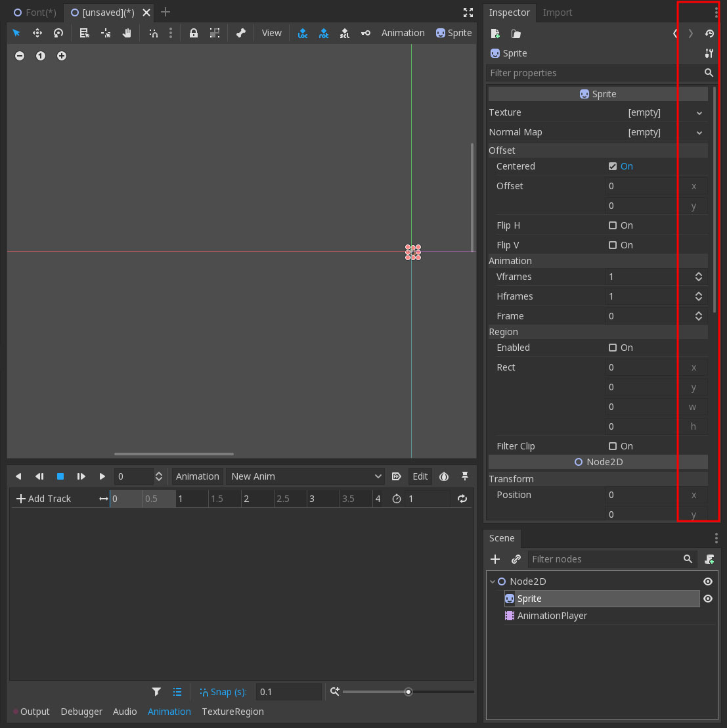Open the View menu above the viewport

pos(271,32)
